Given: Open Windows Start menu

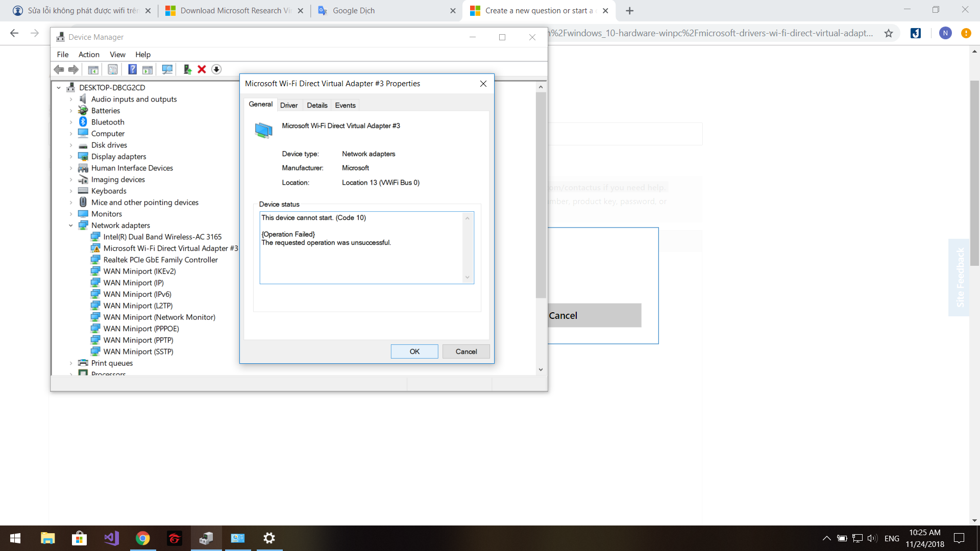Looking at the screenshot, I should click(x=15, y=538).
